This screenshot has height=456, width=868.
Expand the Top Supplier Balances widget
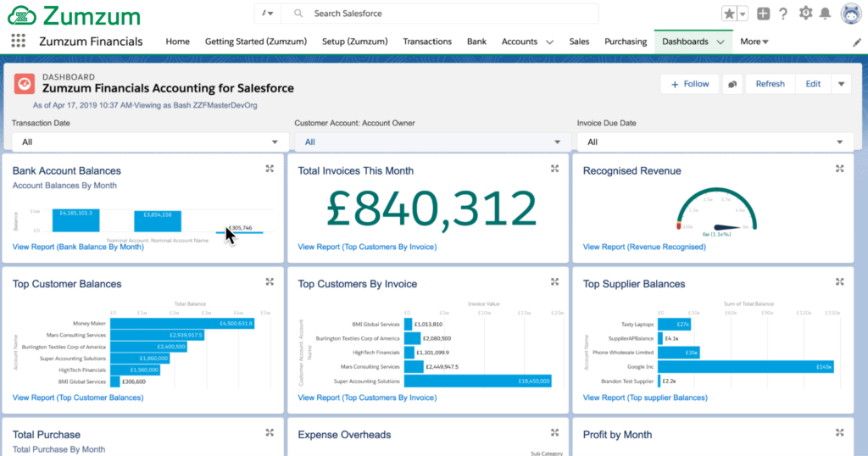[840, 281]
